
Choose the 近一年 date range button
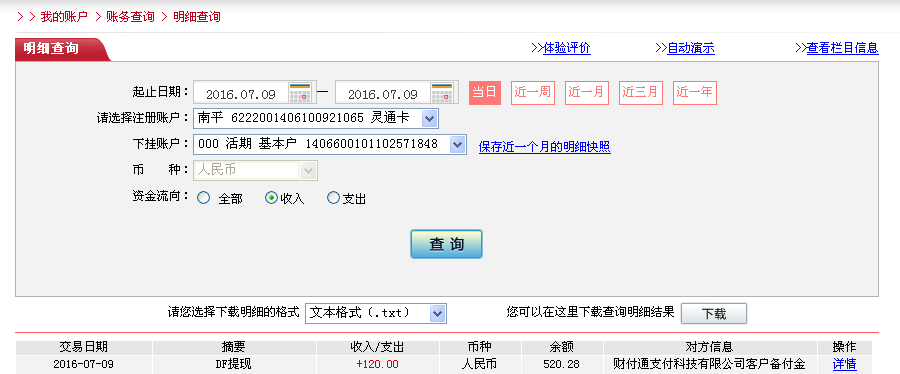pyautogui.click(x=695, y=93)
